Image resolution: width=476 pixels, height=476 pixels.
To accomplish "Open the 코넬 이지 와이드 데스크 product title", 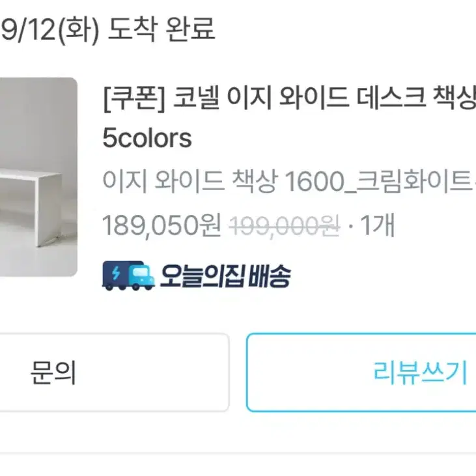I will 289,118.
